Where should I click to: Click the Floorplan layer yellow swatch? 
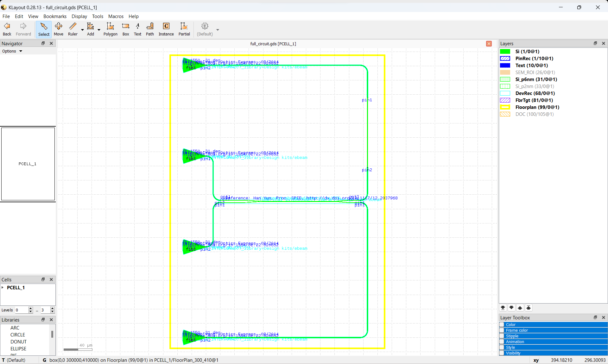pos(505,107)
